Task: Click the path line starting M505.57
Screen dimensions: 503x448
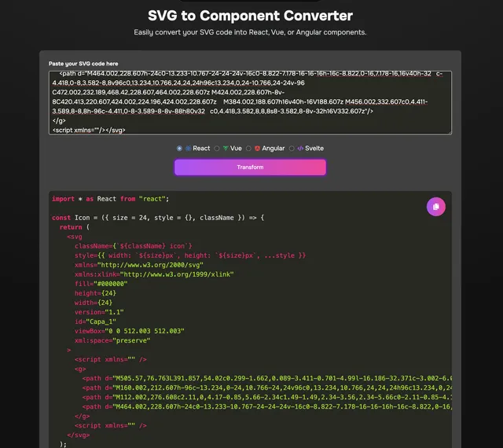Action: (267, 378)
